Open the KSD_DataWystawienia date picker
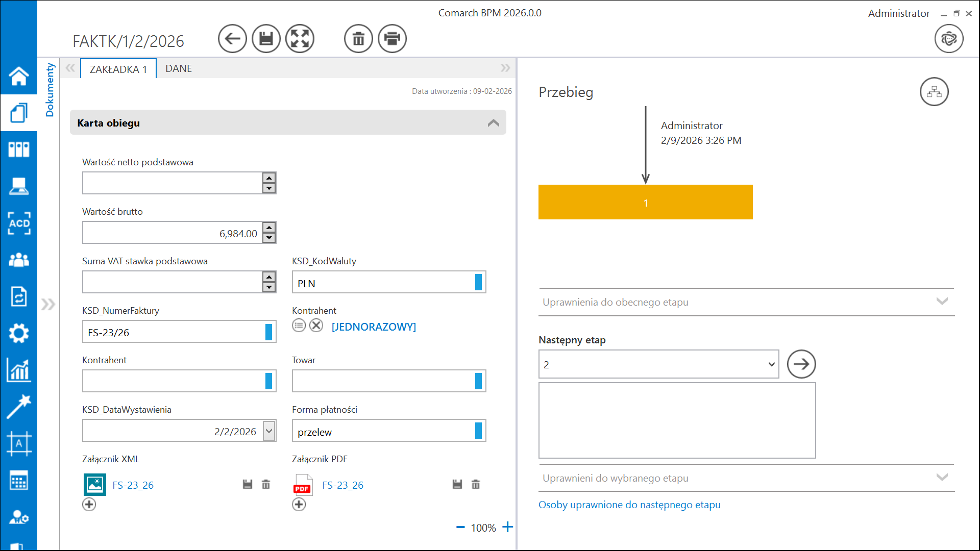This screenshot has height=551, width=980. click(269, 431)
